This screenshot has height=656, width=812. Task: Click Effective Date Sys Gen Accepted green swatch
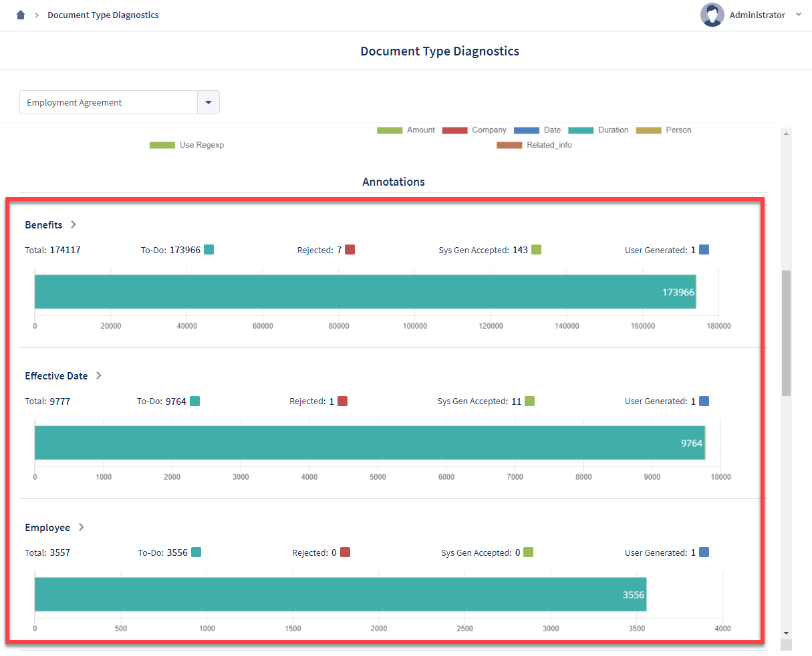coord(530,401)
